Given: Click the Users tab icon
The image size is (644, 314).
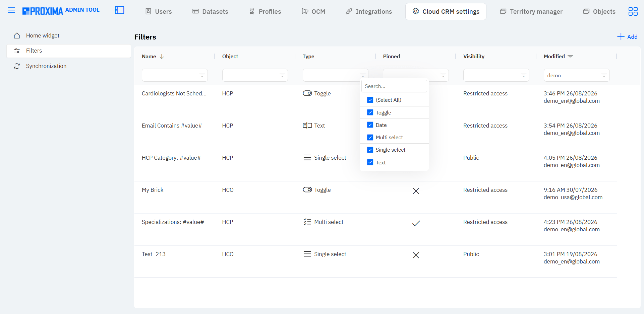Looking at the screenshot, I should (x=148, y=11).
